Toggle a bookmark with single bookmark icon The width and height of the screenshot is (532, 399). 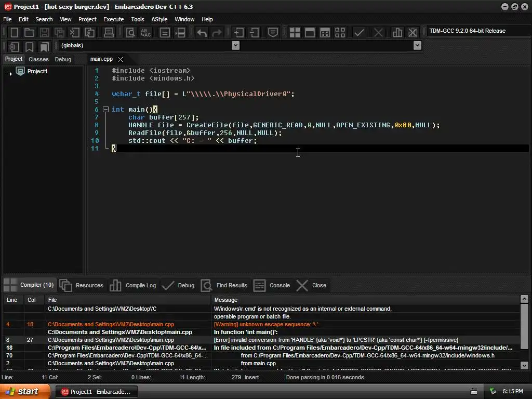[29, 46]
